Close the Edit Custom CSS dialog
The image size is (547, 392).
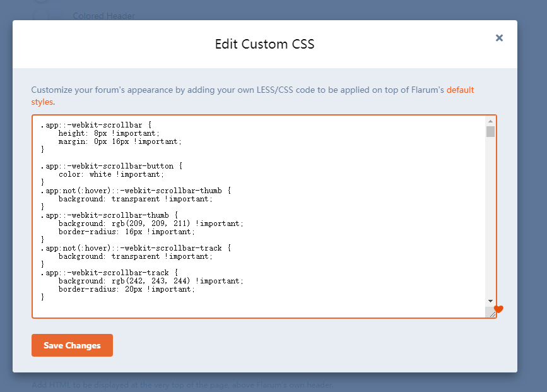pyautogui.click(x=499, y=38)
